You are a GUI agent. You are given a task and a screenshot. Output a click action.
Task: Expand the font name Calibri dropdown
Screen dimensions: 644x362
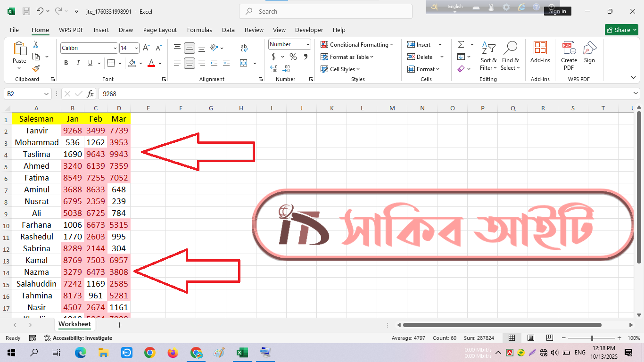(x=115, y=48)
